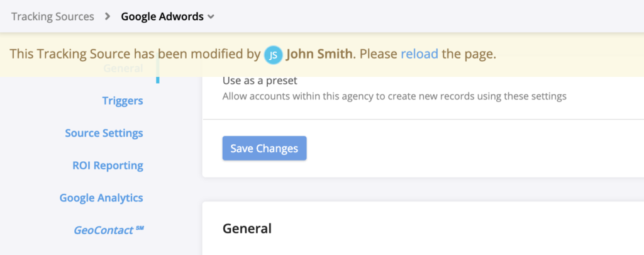Screen dimensions: 644x255
Task: Click the breadcrumb separator arrow
Action: coord(108,17)
